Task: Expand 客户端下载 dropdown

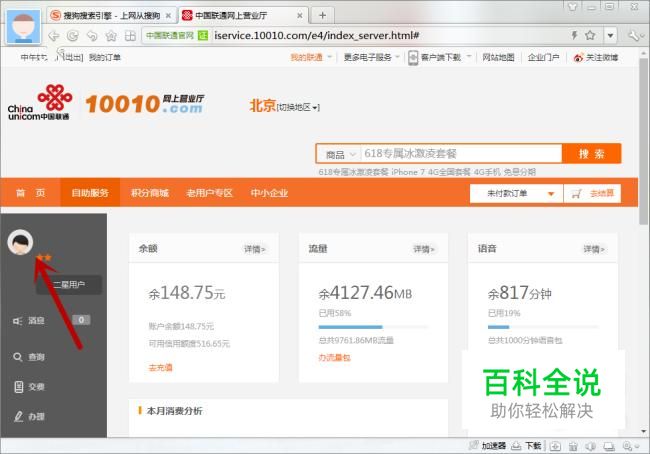Action: (x=440, y=57)
